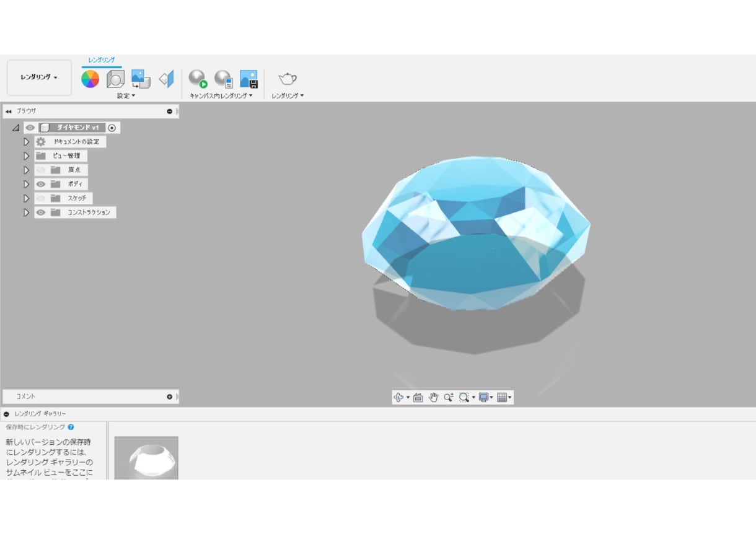Expand the コンストラクション node
This screenshot has height=534, width=756.
tap(26, 212)
